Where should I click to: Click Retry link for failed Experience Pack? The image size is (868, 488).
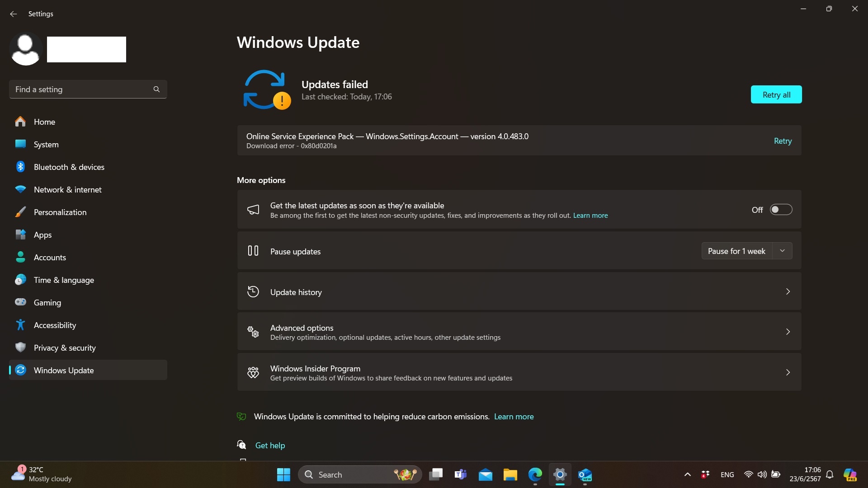pos(783,141)
